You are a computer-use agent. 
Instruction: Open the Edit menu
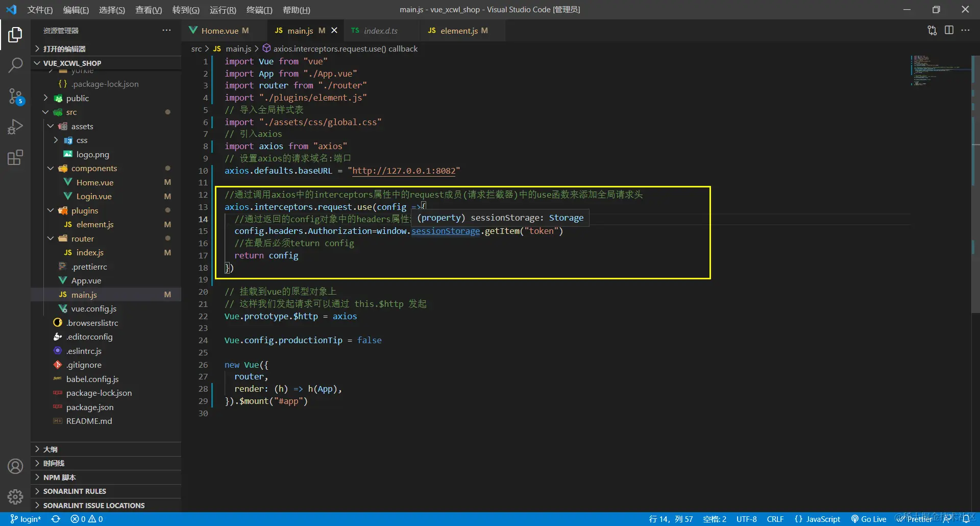point(76,10)
